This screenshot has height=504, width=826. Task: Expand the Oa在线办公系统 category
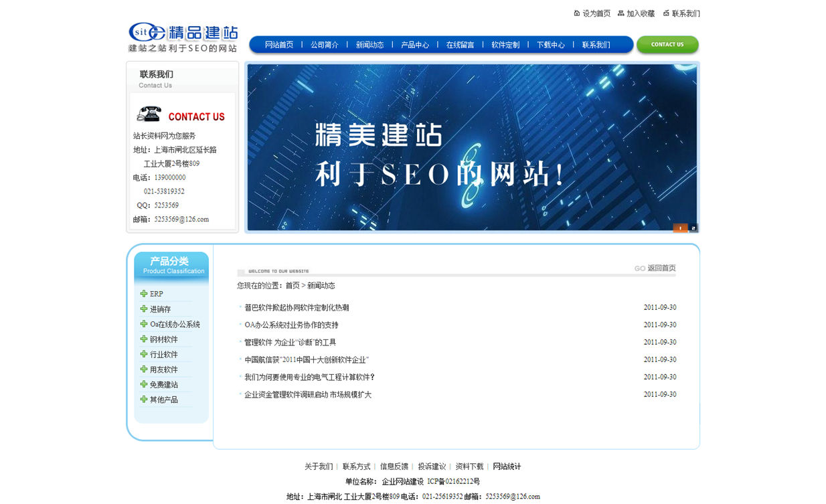(x=175, y=324)
